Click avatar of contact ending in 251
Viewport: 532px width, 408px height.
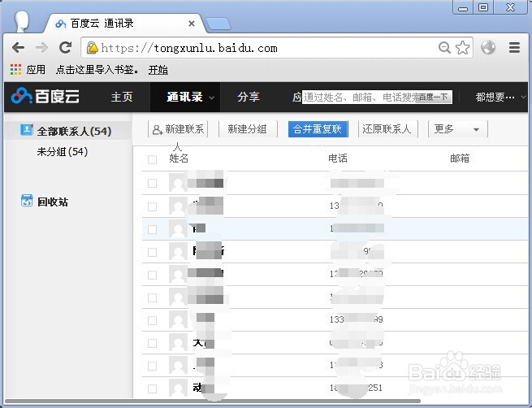178,388
